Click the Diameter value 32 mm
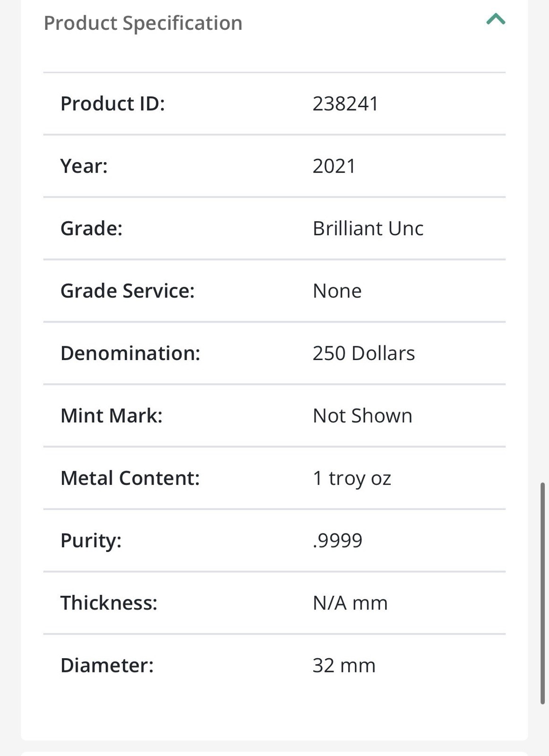Viewport: 549px width, 756px height. pyautogui.click(x=344, y=666)
